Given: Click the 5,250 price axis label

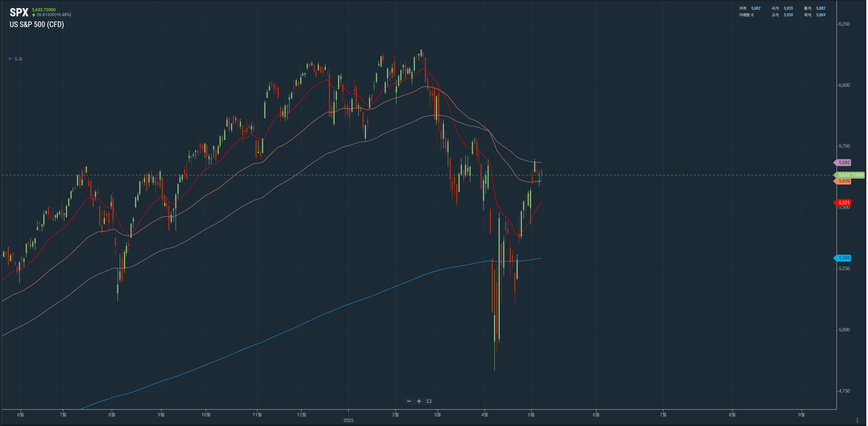Looking at the screenshot, I should click(844, 269).
